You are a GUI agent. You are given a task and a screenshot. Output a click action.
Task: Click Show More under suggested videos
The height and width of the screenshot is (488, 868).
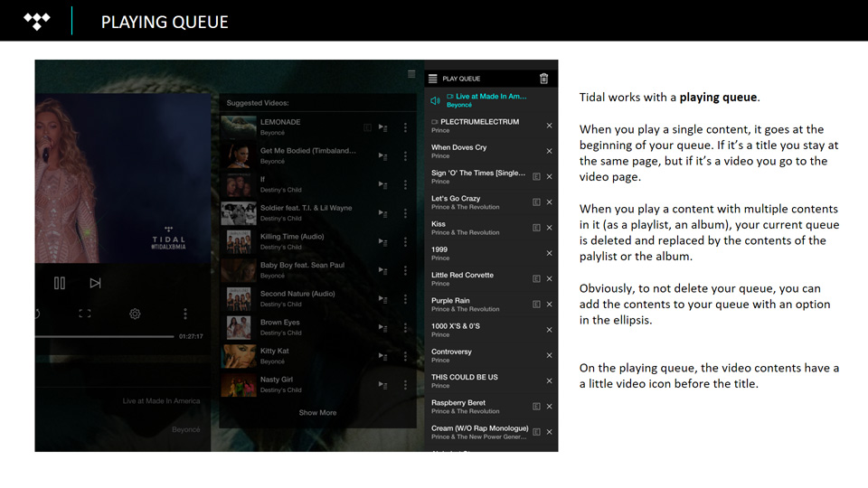(x=317, y=413)
